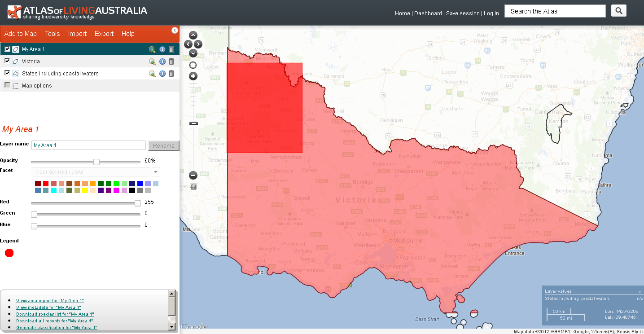This screenshot has width=644, height=334.
Task: Click the map zoom in plus button
Action: coord(193,76)
